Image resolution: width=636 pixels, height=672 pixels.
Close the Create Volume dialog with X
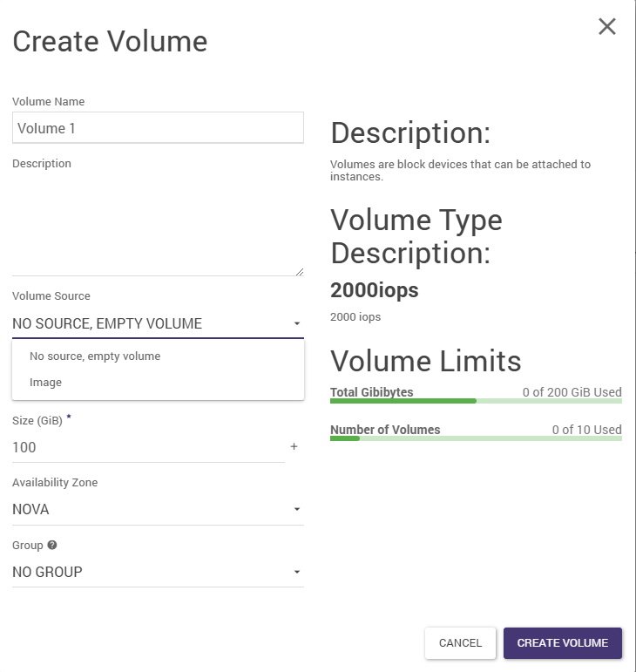(x=607, y=27)
